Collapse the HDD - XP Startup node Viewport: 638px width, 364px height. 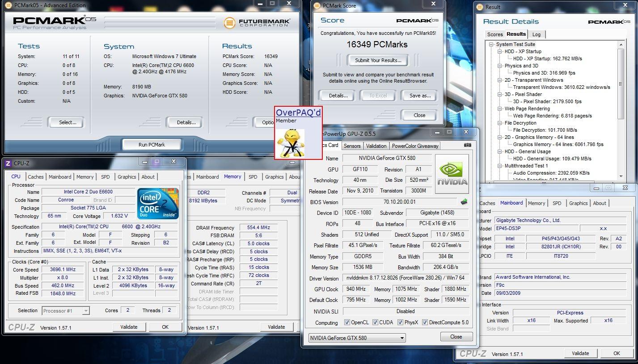pyautogui.click(x=500, y=51)
